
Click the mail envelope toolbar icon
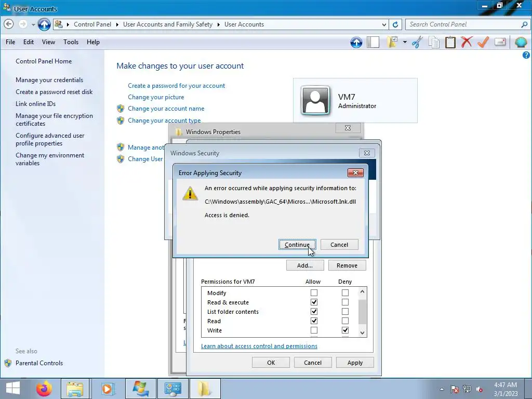coord(500,42)
